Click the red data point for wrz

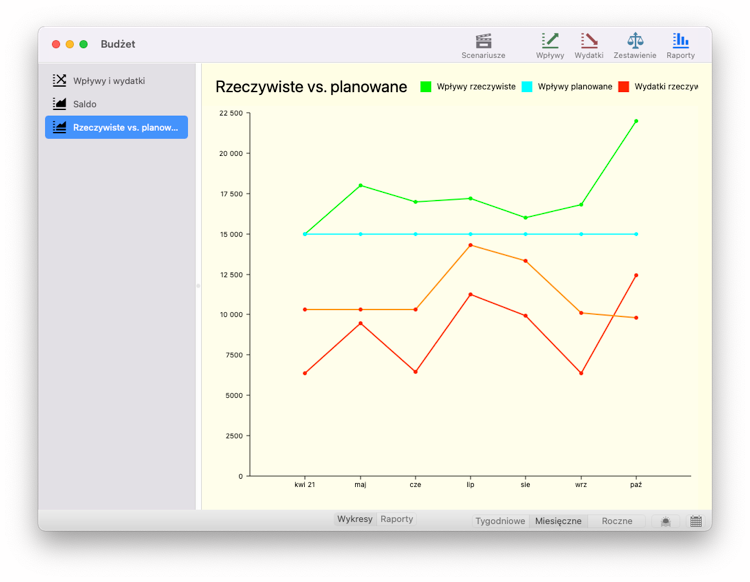[581, 373]
